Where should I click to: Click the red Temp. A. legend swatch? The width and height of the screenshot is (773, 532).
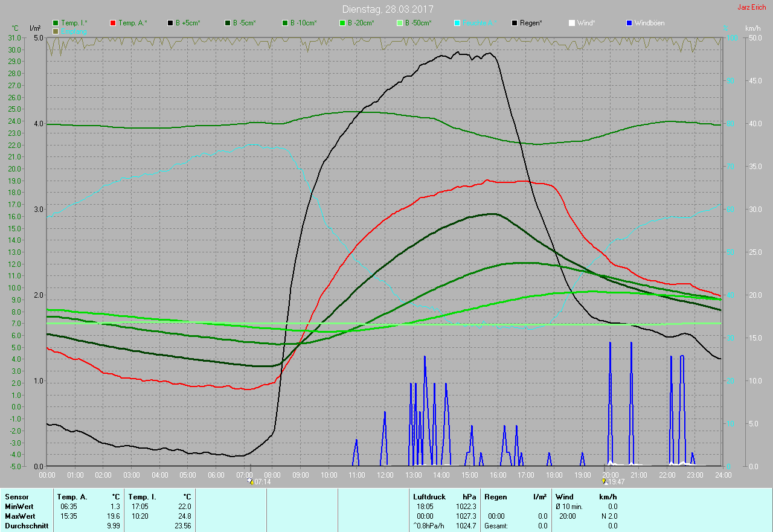[113, 23]
